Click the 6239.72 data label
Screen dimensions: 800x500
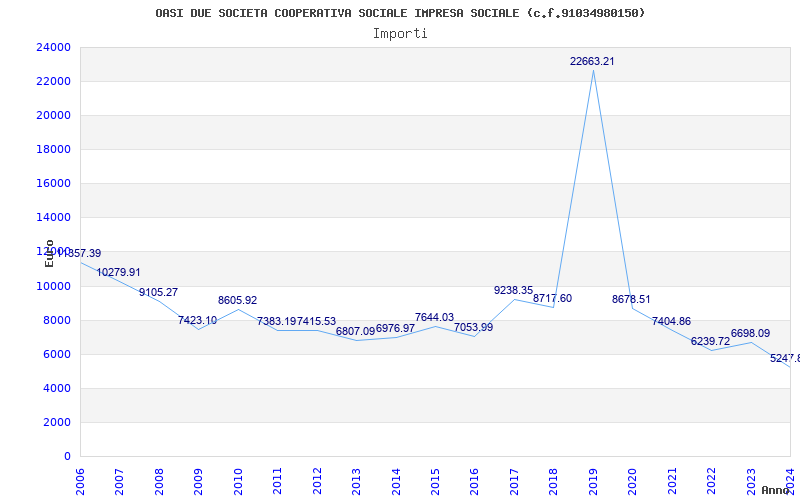point(710,341)
